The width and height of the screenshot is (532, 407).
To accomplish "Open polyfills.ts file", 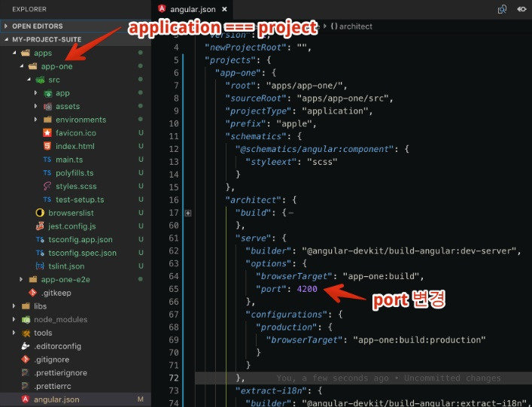I will pyautogui.click(x=74, y=173).
